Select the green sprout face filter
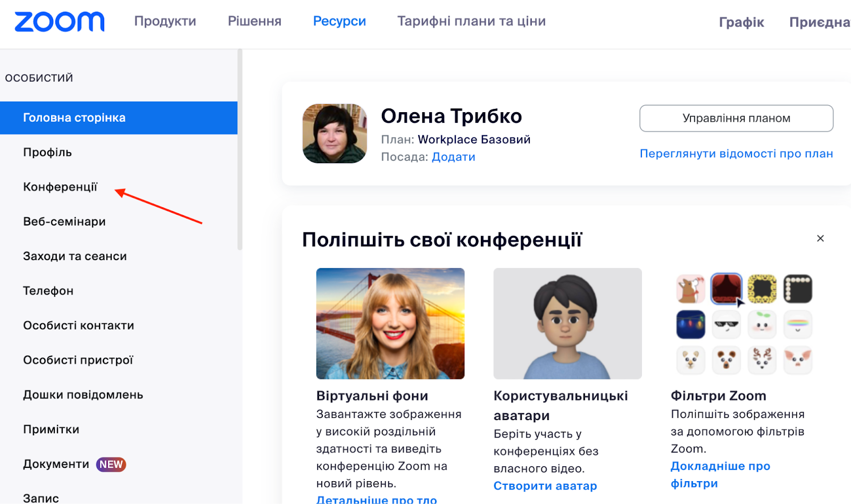The width and height of the screenshot is (851, 504). pyautogui.click(x=762, y=324)
